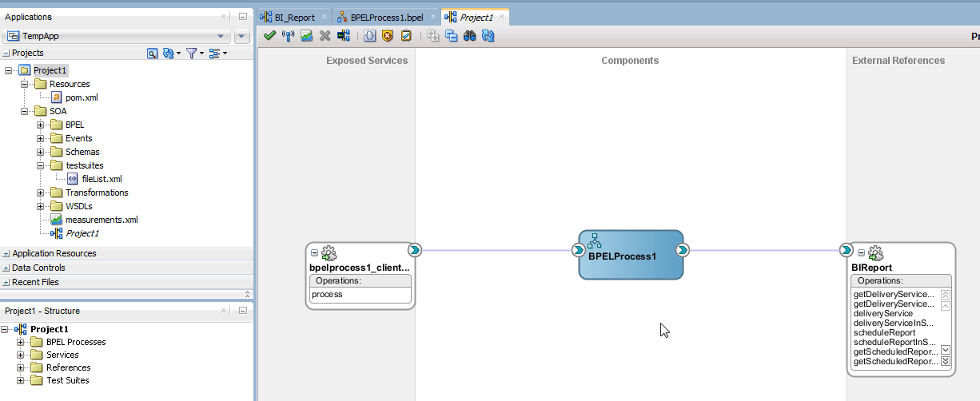Collapse the SOA folder

coord(25,111)
